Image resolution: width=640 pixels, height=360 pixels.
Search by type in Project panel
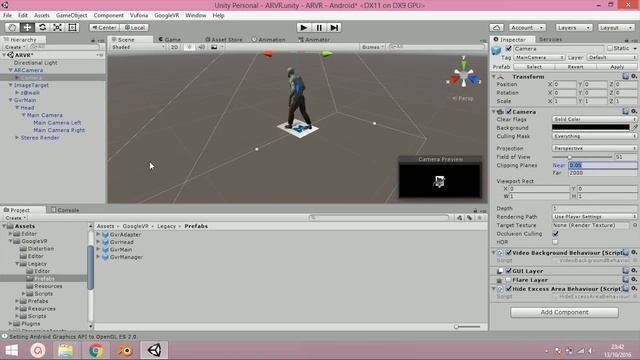tap(459, 218)
